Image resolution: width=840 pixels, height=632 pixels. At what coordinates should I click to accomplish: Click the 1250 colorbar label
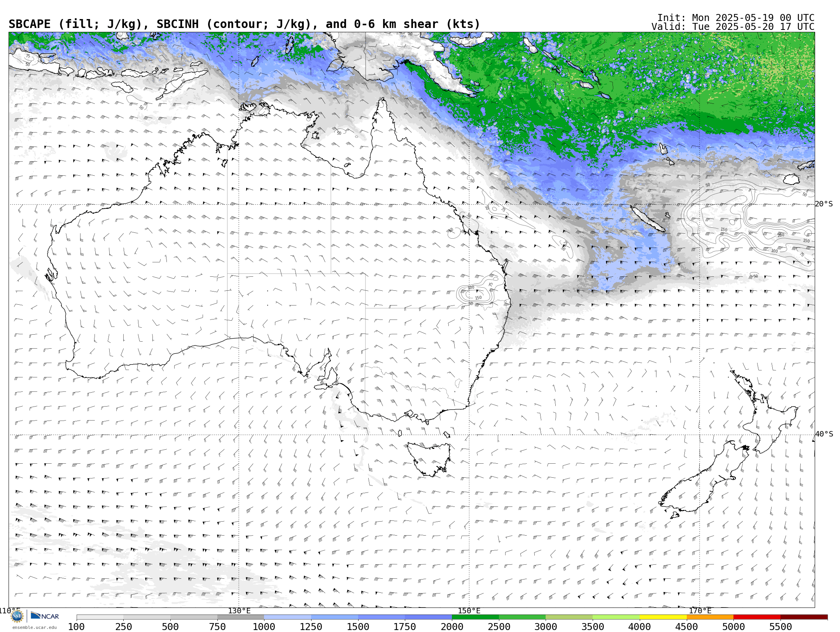(311, 627)
